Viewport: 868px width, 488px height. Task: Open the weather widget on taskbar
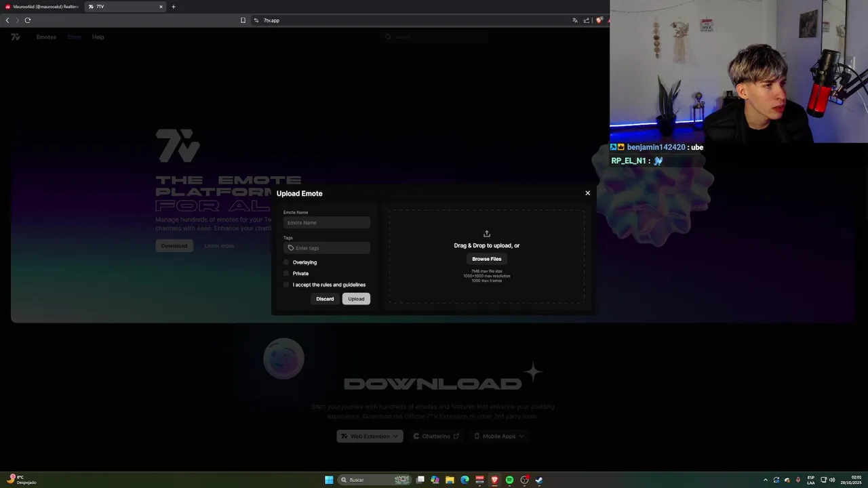[x=20, y=480]
